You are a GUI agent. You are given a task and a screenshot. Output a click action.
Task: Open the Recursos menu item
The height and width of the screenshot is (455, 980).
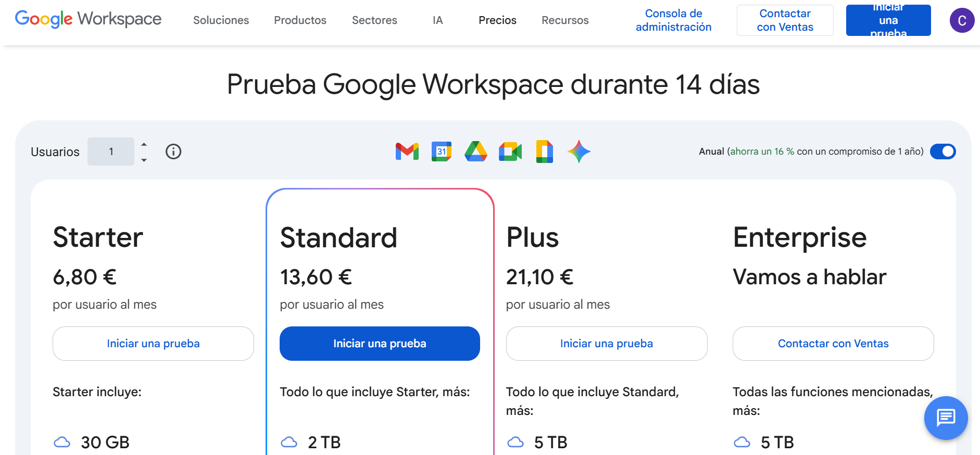pos(565,20)
